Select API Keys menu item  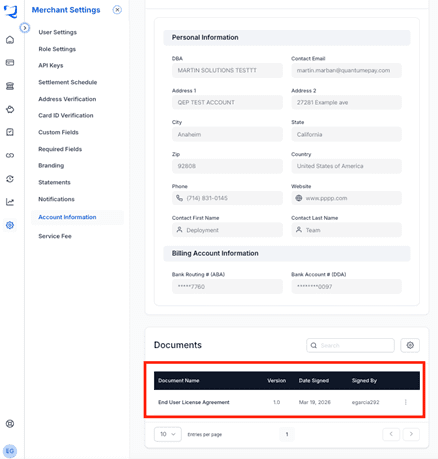51,65
